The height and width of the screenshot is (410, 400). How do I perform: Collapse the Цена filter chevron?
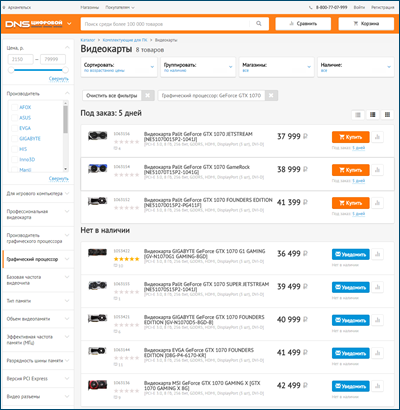[67, 48]
